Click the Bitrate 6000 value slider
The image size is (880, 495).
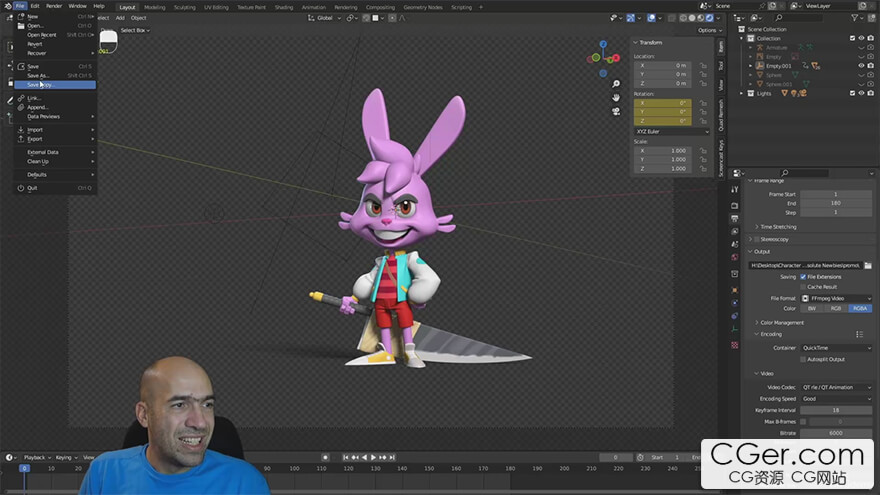(836, 433)
